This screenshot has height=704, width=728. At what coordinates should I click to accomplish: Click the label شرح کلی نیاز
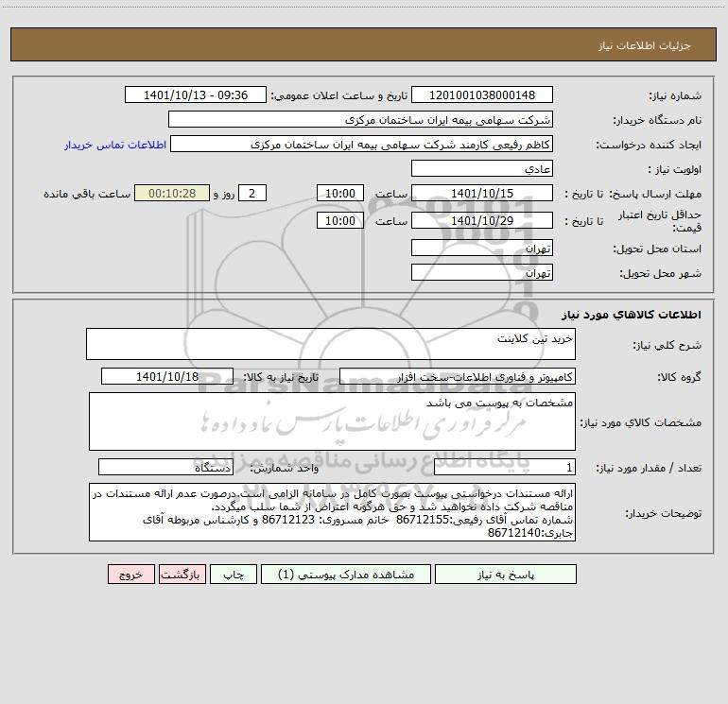coord(667,345)
